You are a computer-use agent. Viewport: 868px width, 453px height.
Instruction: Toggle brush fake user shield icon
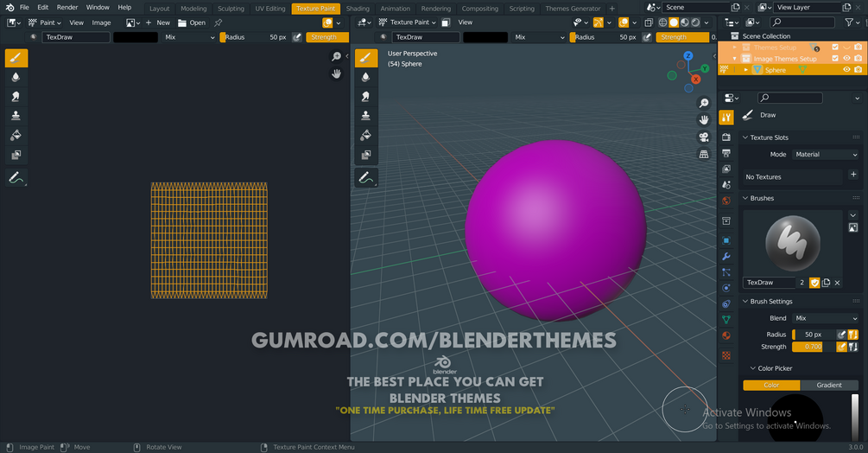point(814,283)
